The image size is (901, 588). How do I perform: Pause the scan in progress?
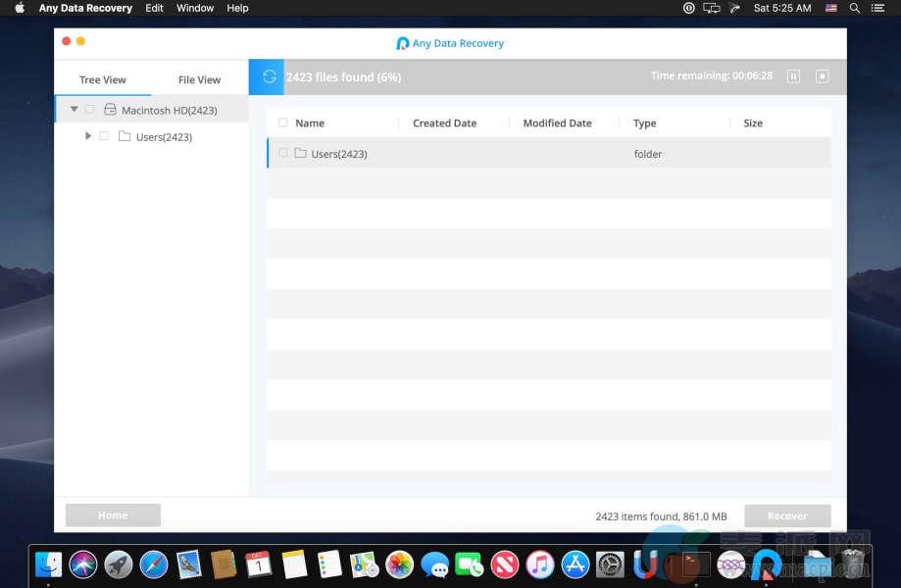(794, 76)
